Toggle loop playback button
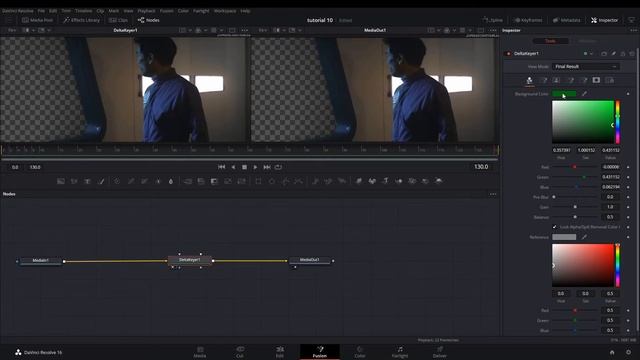Image resolution: width=640 pixels, height=360 pixels. click(x=278, y=167)
